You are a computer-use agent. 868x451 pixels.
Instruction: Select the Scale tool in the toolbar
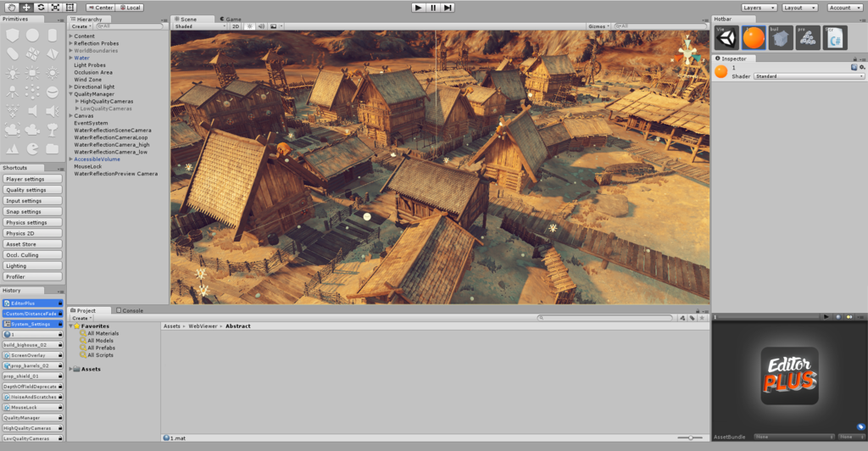click(x=55, y=7)
